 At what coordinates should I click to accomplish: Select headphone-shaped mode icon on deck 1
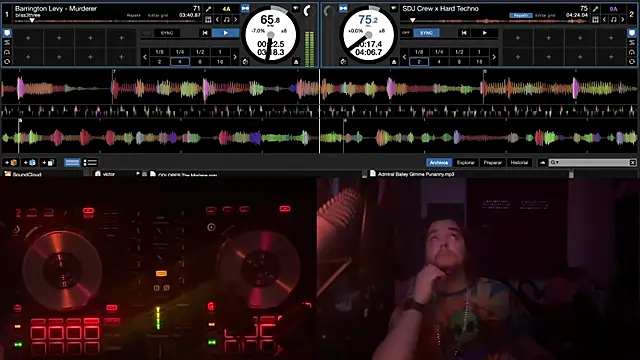pyautogui.click(x=7, y=52)
